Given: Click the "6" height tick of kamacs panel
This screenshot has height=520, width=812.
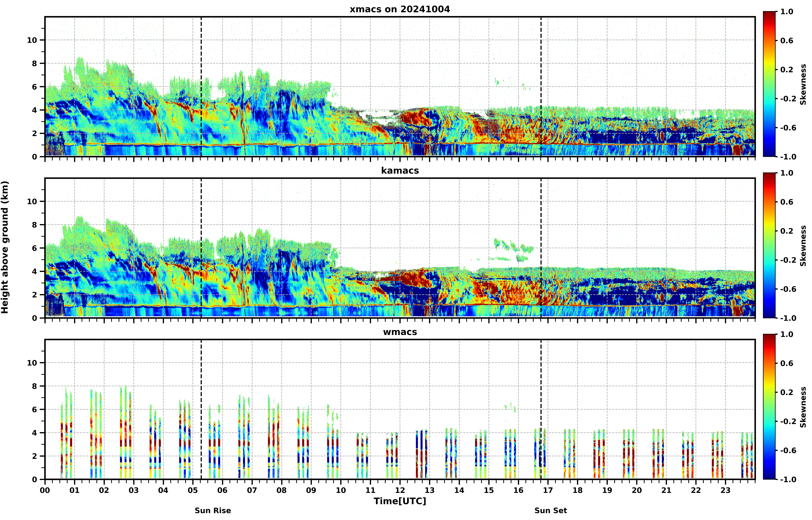Looking at the screenshot, I should coord(34,248).
